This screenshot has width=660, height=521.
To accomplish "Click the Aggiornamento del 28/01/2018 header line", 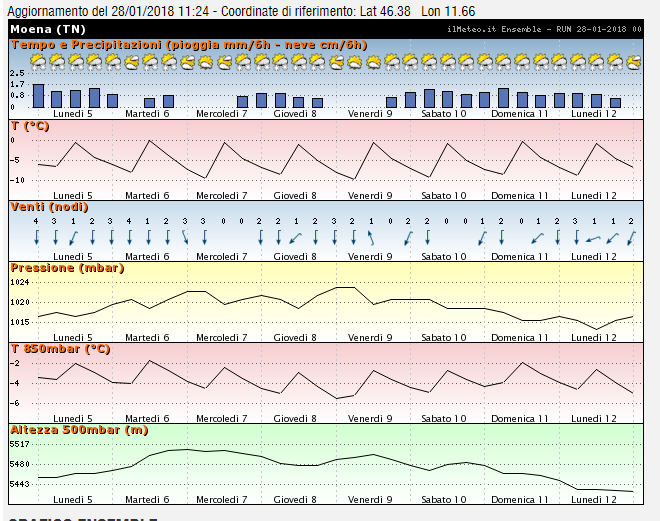I will (x=241, y=11).
